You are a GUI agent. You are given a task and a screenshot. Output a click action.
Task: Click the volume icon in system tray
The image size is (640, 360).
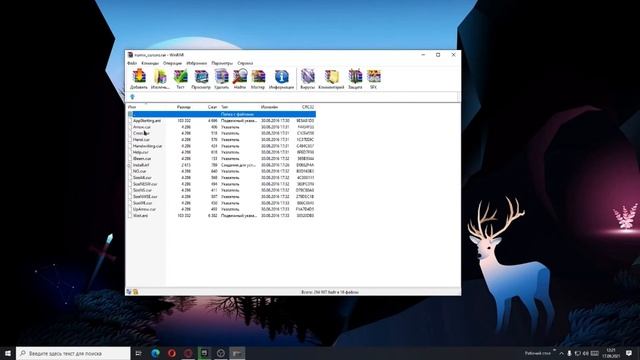(x=586, y=353)
